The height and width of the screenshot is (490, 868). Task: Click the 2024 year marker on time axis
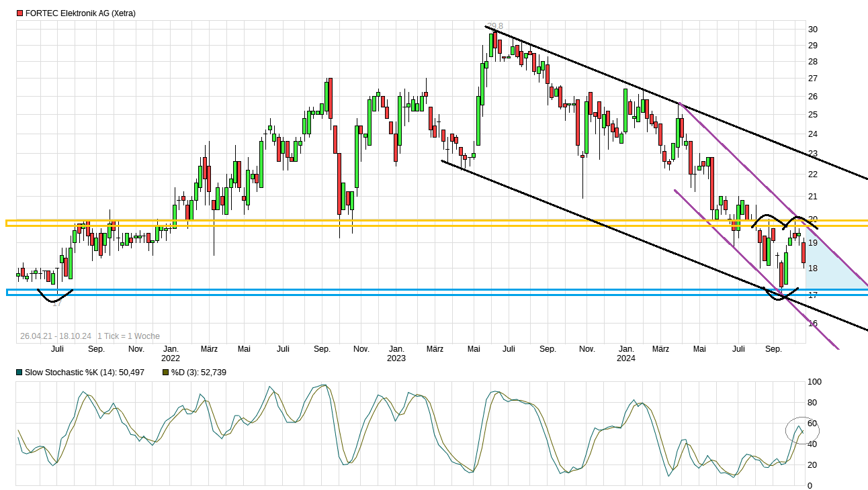(x=626, y=358)
